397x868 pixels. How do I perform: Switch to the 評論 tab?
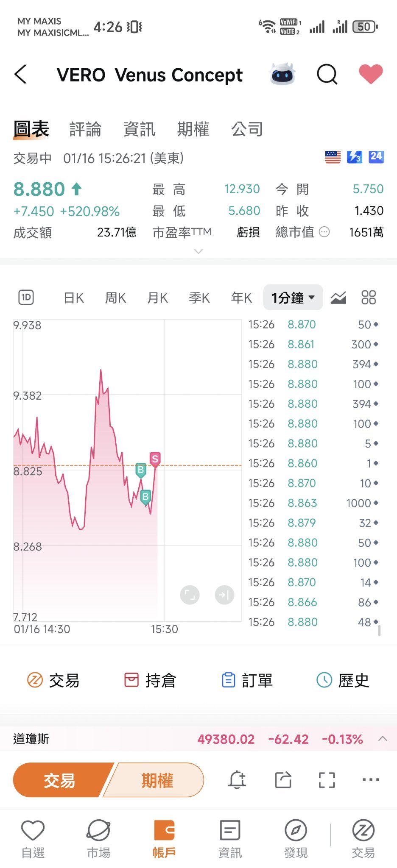(x=85, y=129)
